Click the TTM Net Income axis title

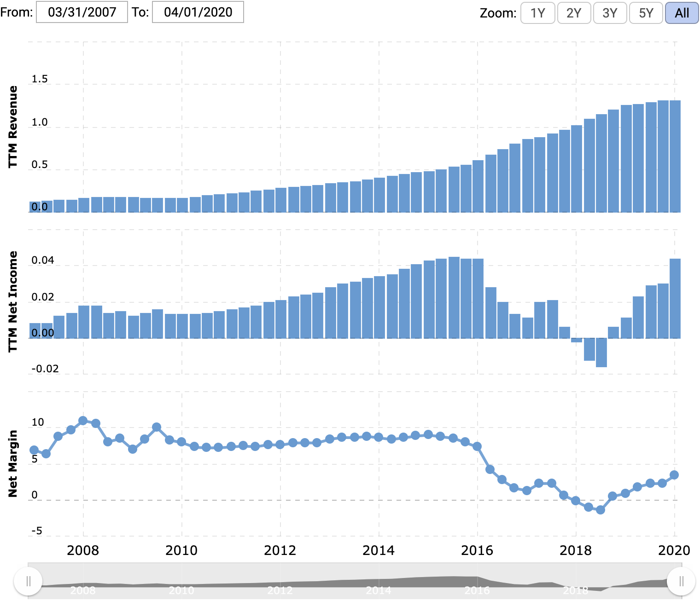12,301
